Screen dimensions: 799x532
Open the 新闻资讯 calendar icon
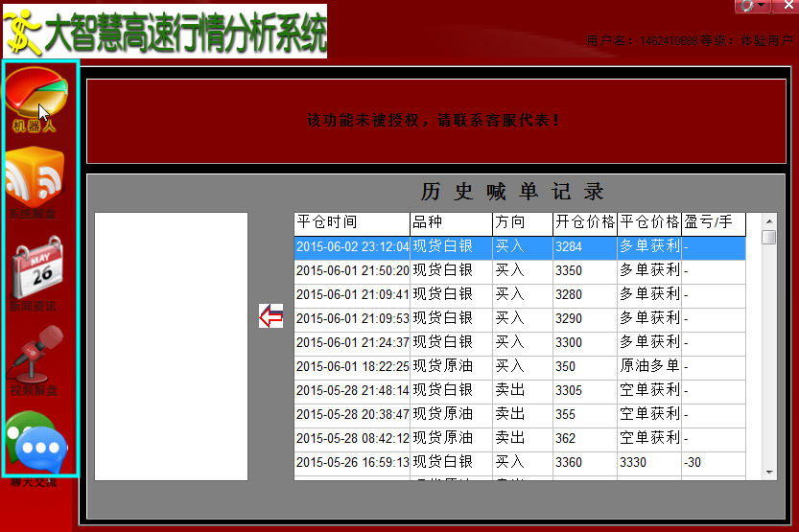click(36, 273)
